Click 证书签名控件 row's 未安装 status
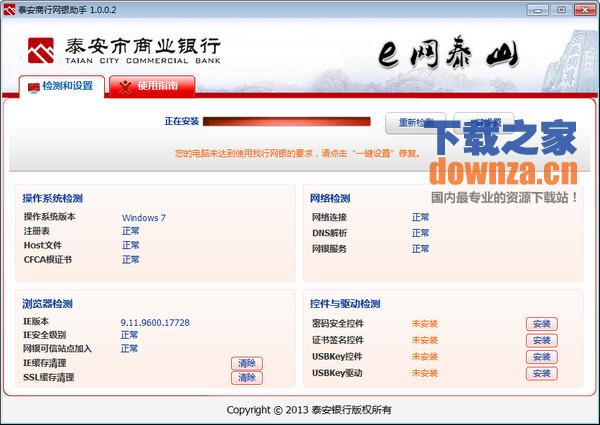 point(424,340)
